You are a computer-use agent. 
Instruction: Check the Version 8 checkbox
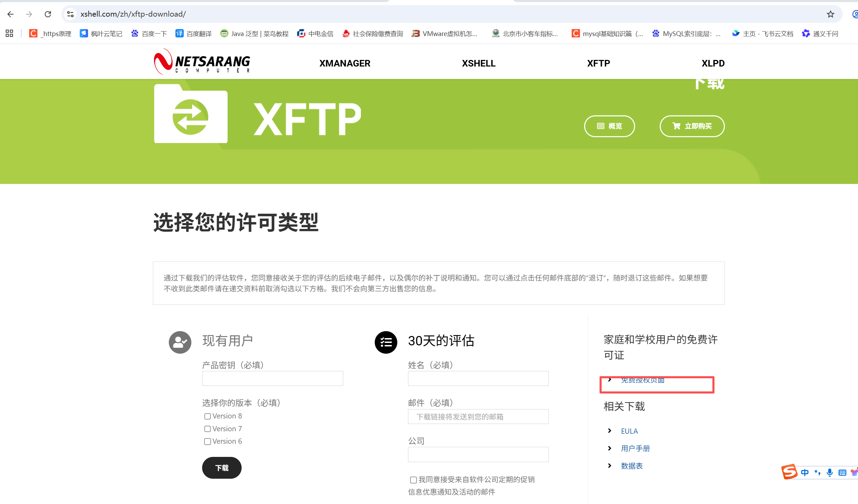[207, 416]
